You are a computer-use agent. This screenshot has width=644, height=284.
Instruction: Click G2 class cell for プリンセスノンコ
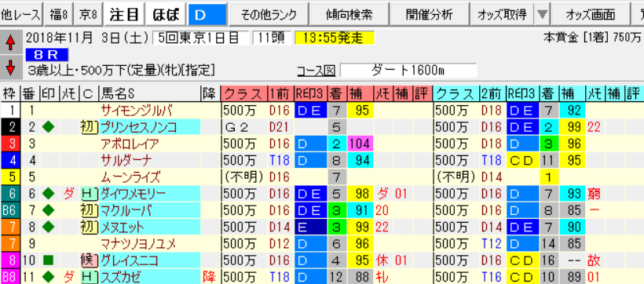pos(244,127)
